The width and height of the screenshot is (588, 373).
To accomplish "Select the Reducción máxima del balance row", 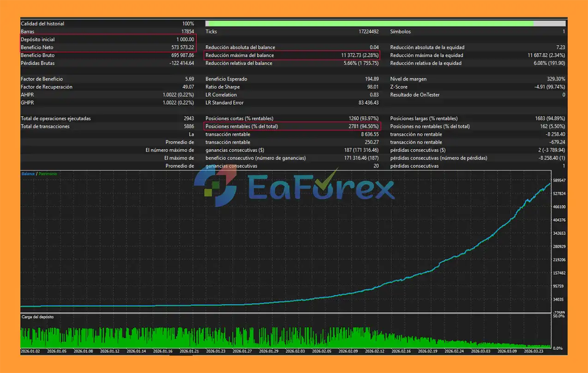I will 292,55.
